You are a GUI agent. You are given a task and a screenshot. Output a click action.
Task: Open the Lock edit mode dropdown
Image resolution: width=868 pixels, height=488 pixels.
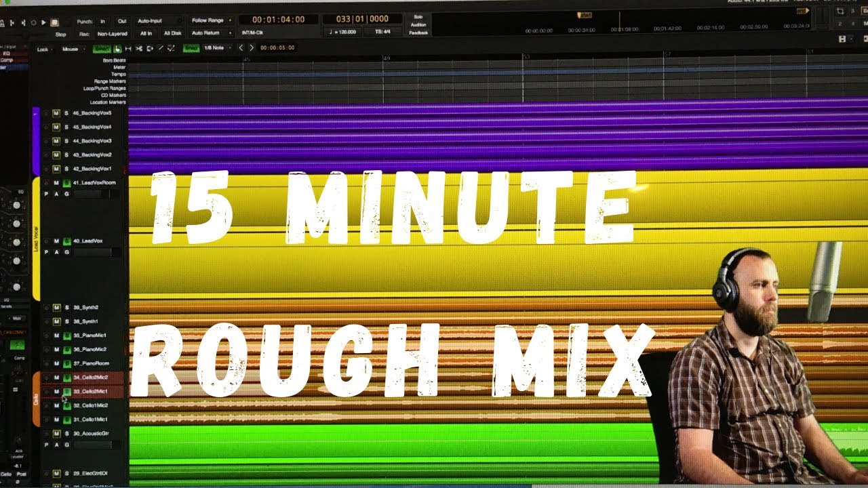(45, 49)
